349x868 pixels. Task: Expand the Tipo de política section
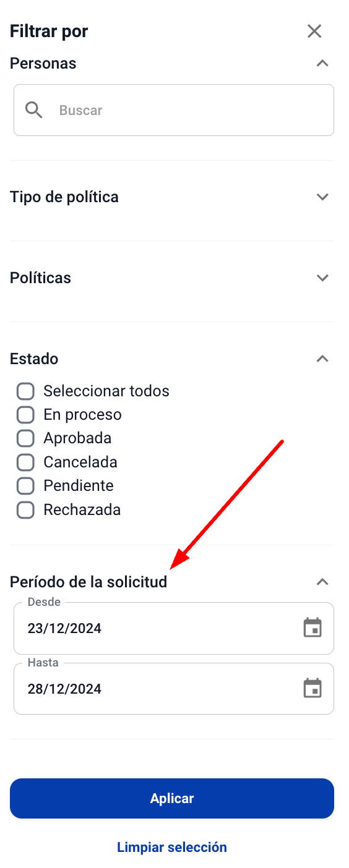click(x=322, y=197)
